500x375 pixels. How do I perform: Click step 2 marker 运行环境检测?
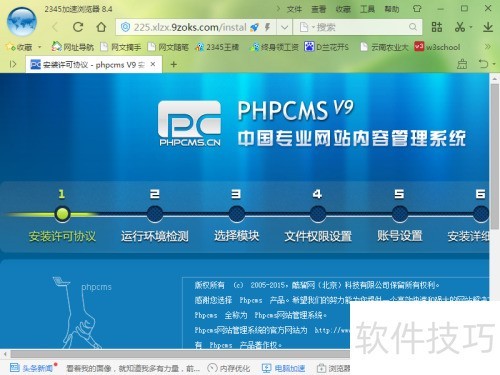click(x=155, y=214)
